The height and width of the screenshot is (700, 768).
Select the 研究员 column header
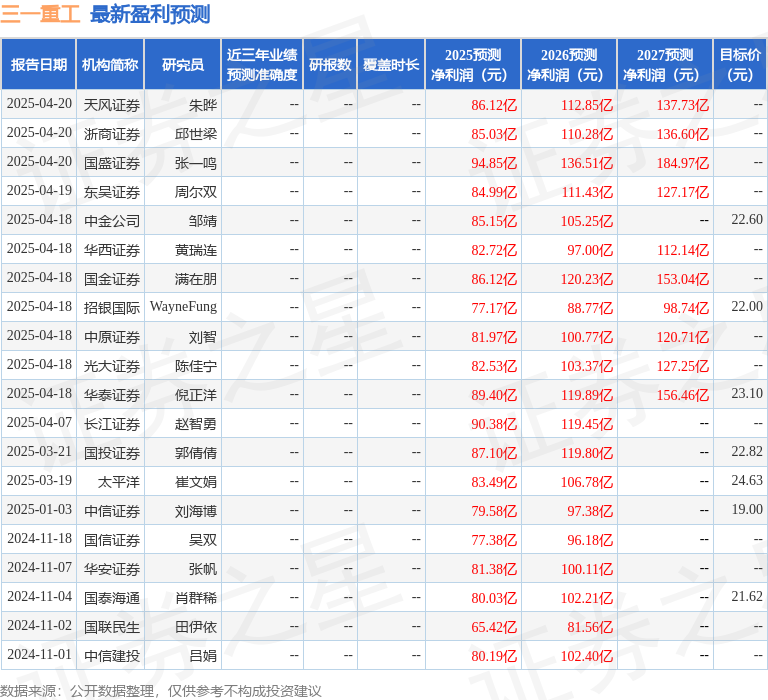tap(182, 65)
